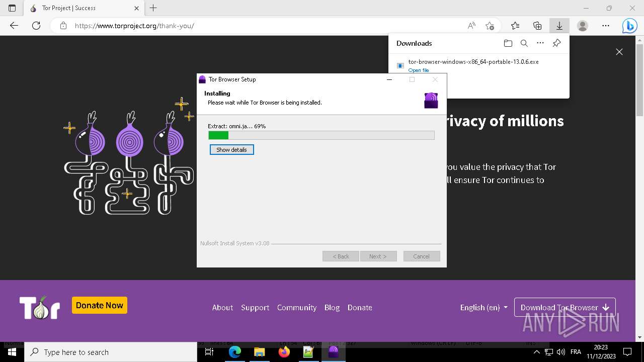Image resolution: width=644 pixels, height=362 pixels.
Task: Click tor-browser-windows portable exe filename
Action: coord(473,62)
